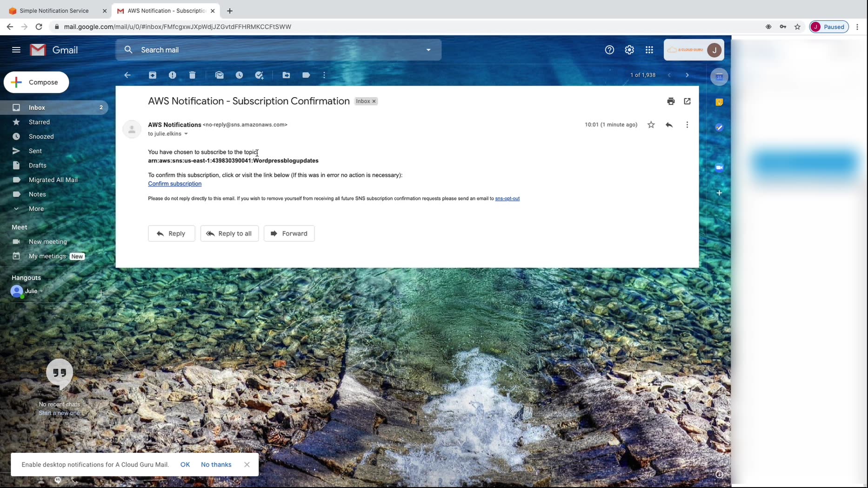Snooze this email with the clock icon

click(x=240, y=75)
